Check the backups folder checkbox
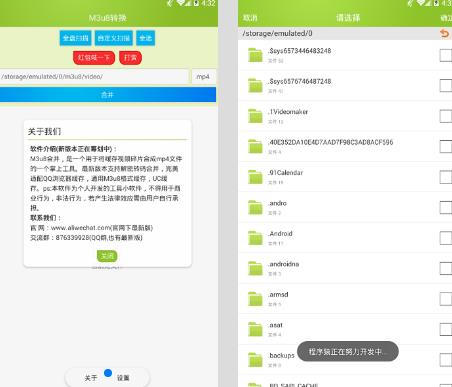 point(446,360)
